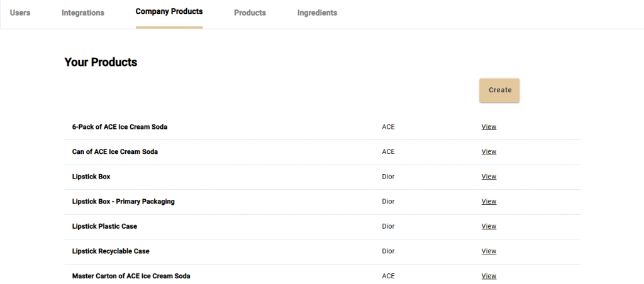View the Lipstick Recyclable Case product
This screenshot has width=644, height=284.
click(489, 251)
